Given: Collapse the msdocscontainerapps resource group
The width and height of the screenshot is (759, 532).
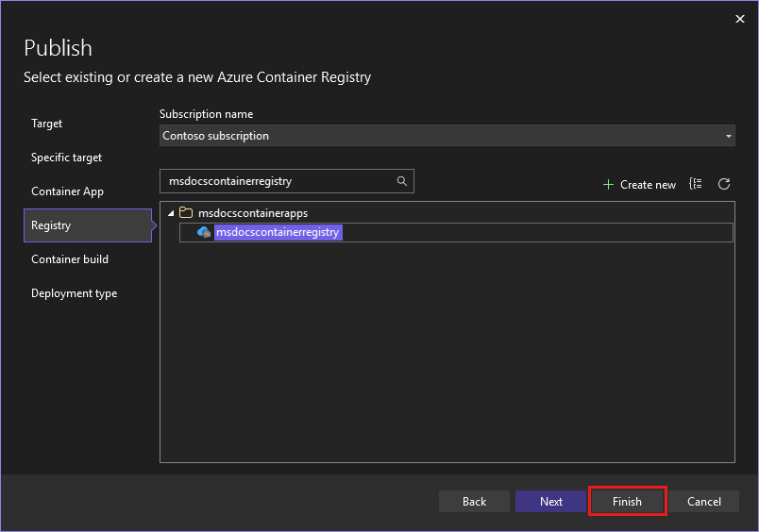Looking at the screenshot, I should 171,213.
